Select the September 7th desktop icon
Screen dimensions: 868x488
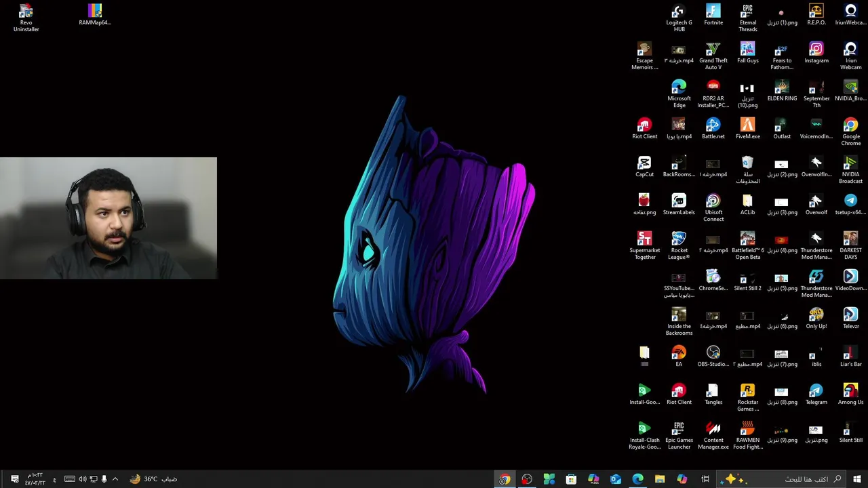pyautogui.click(x=816, y=94)
